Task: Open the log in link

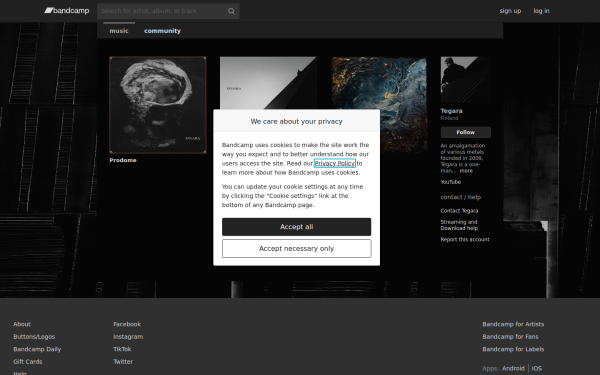Action: [541, 11]
